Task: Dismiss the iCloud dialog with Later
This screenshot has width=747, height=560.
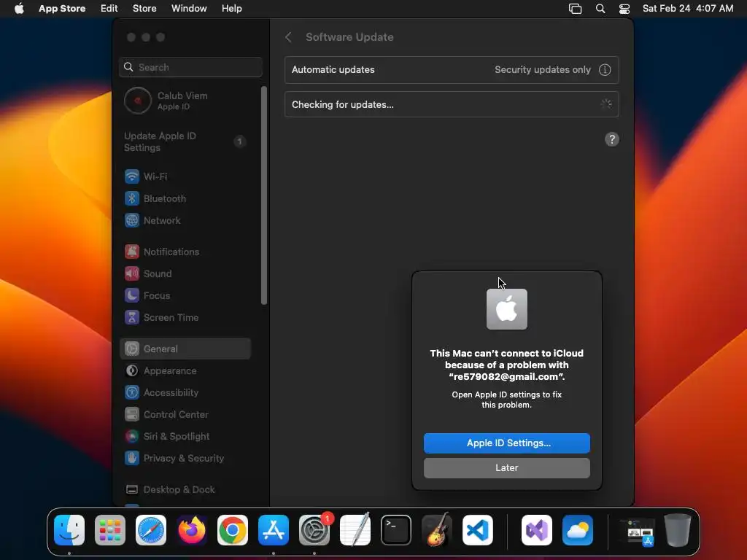Action: pyautogui.click(x=507, y=468)
